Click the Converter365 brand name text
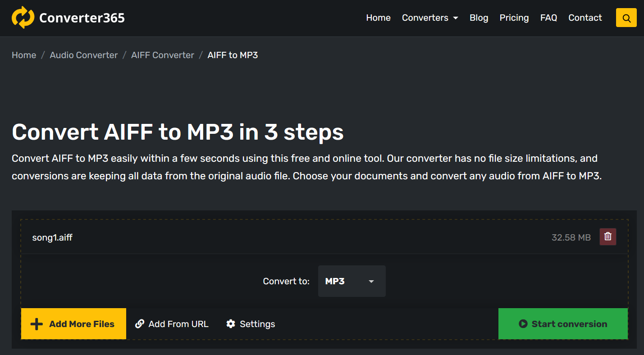This screenshot has width=644, height=355. [x=82, y=18]
